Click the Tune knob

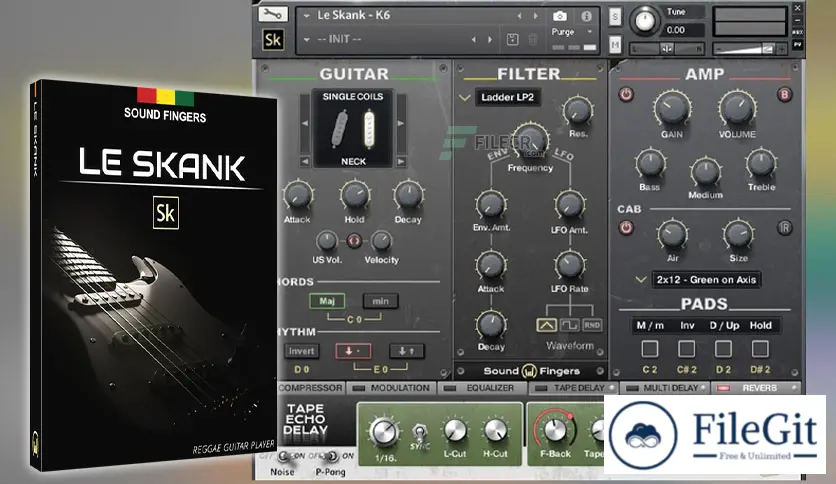click(645, 21)
